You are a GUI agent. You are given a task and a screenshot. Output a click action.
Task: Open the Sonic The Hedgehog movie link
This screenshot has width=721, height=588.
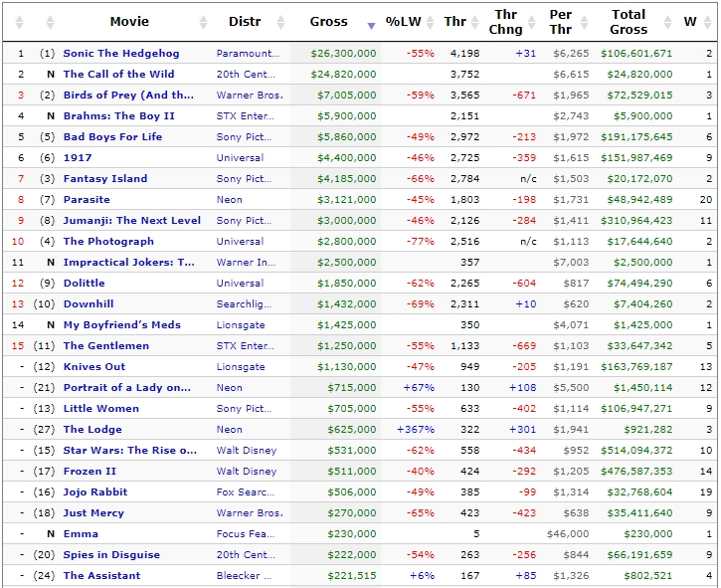click(121, 54)
